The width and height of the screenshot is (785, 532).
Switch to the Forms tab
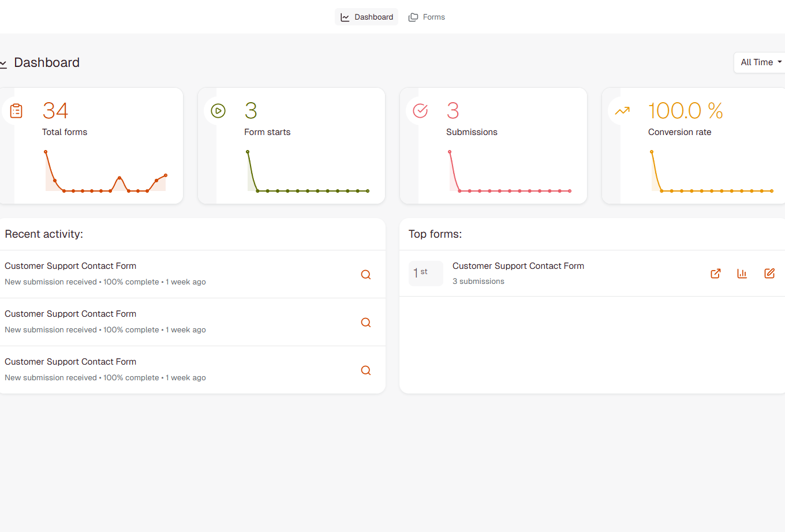tap(427, 17)
